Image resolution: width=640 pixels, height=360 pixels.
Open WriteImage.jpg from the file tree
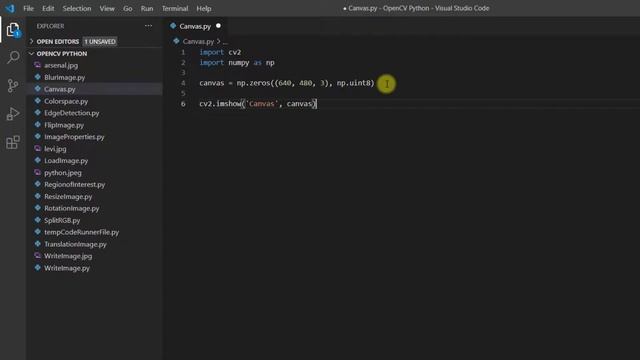coord(68,256)
